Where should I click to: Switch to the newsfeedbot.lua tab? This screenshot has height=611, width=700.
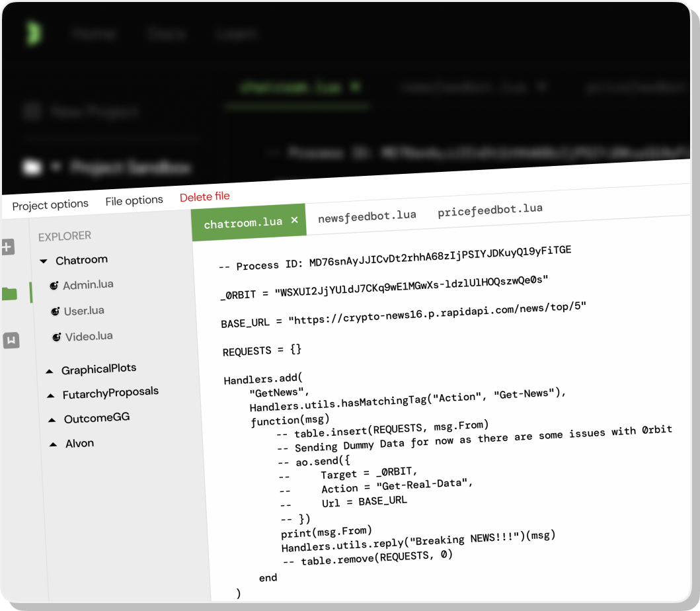366,215
